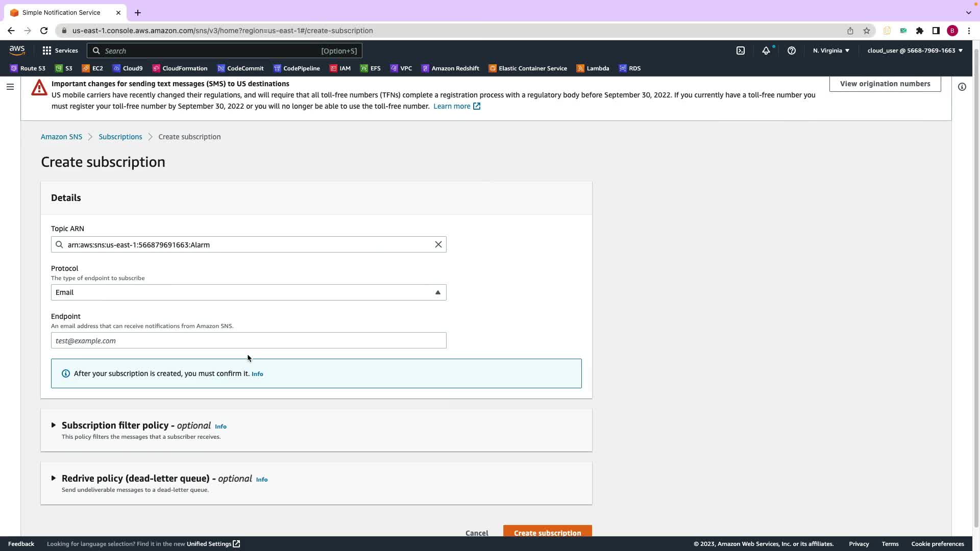Open the info panel icon at right
Screen dimensions: 980x551
[x=962, y=87]
